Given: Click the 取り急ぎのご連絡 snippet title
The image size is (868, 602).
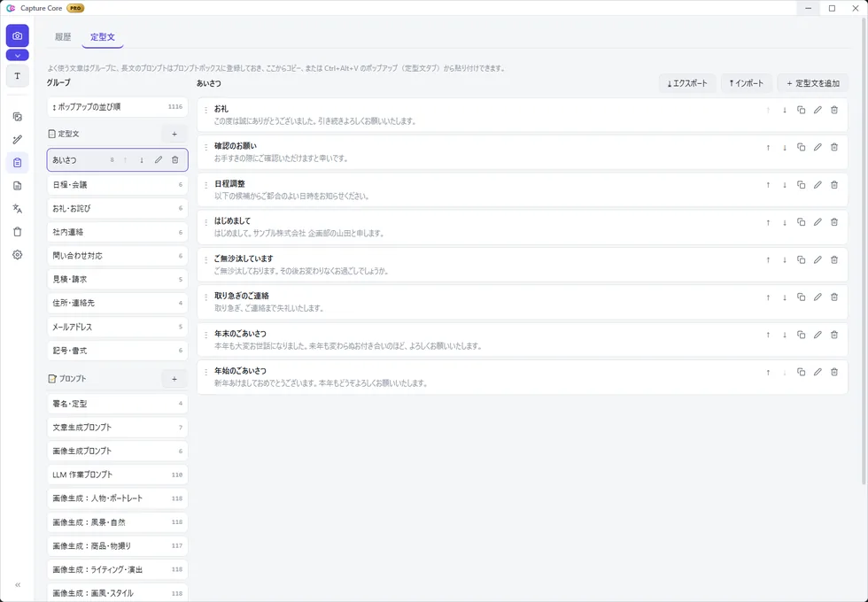Looking at the screenshot, I should (x=241, y=296).
